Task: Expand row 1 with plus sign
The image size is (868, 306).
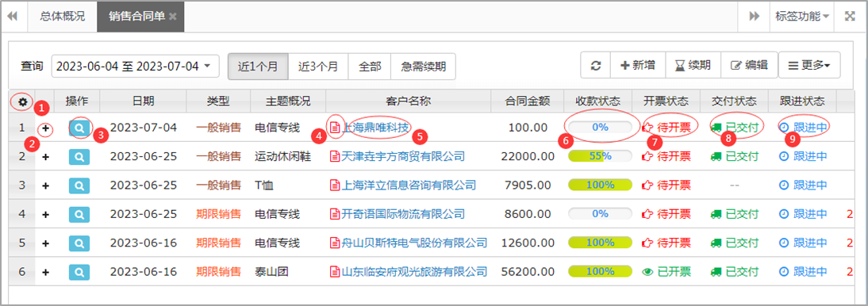Action: 46,128
